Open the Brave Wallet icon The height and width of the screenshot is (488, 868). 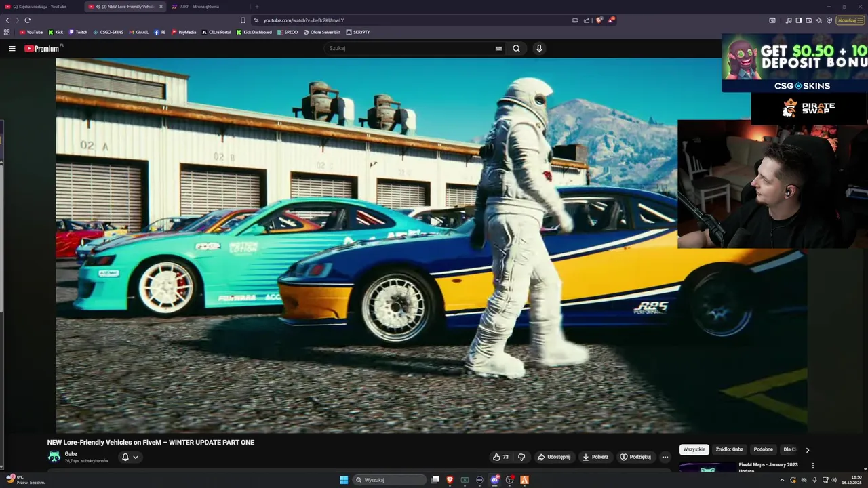(x=809, y=20)
